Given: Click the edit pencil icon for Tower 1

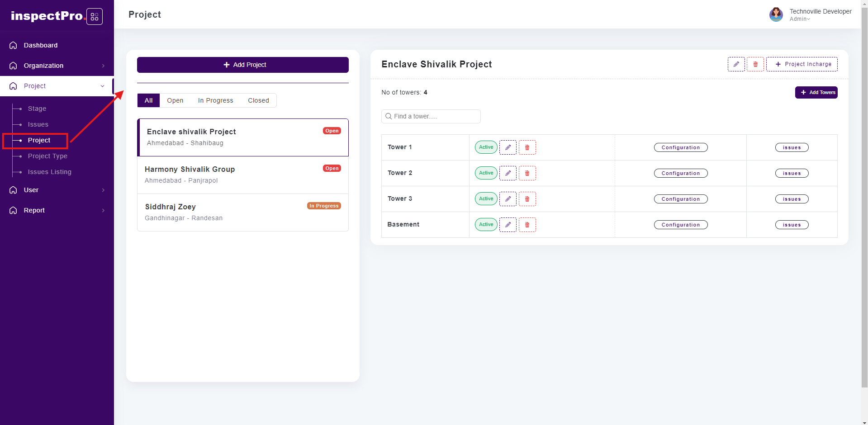Looking at the screenshot, I should [x=508, y=147].
